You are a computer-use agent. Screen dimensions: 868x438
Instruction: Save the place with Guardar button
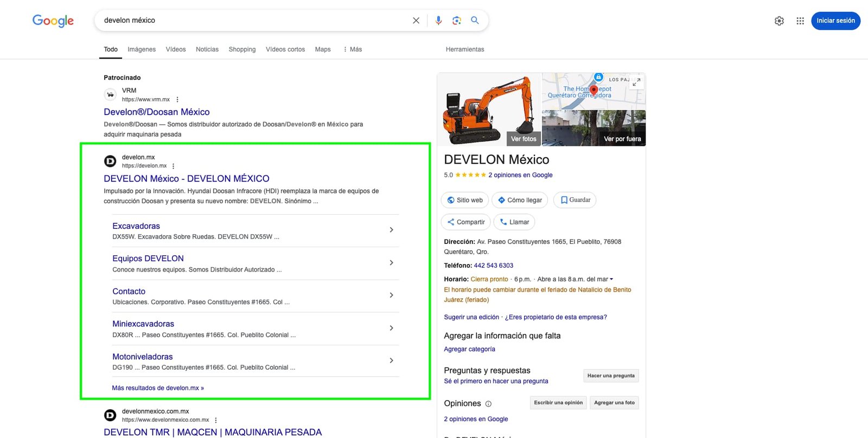[575, 200]
